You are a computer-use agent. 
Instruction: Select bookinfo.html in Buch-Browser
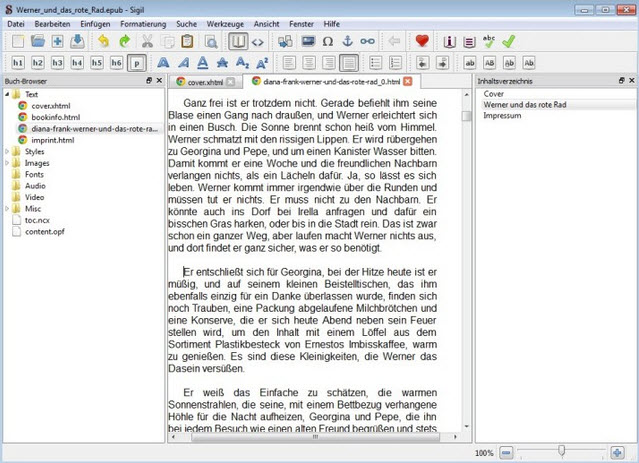(x=55, y=117)
